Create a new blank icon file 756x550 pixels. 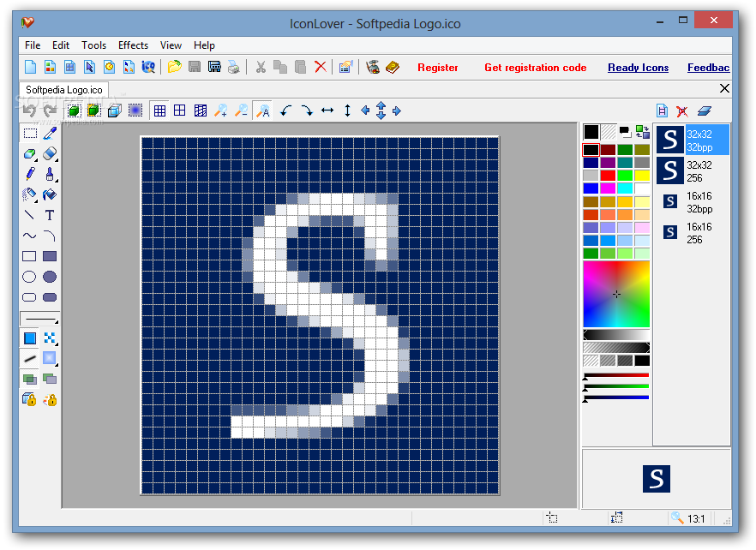click(x=30, y=67)
